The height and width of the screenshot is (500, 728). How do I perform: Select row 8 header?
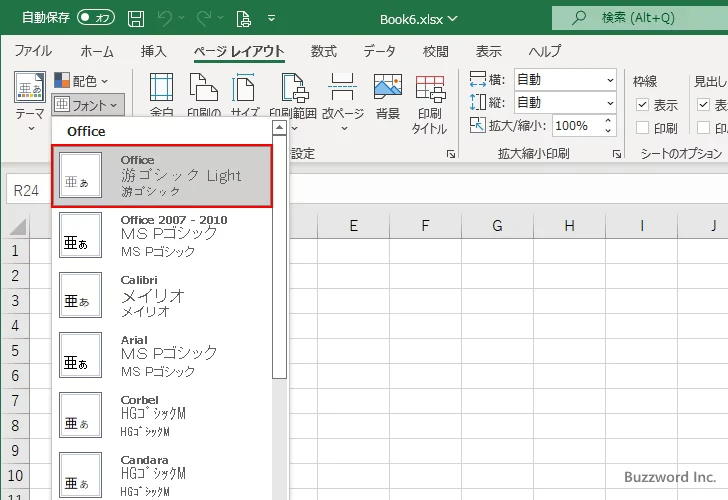click(x=15, y=425)
